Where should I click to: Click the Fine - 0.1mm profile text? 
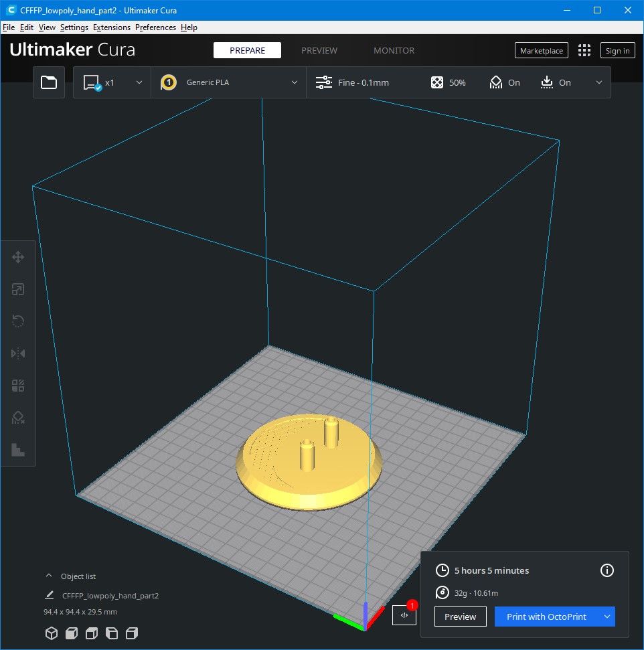pos(364,82)
